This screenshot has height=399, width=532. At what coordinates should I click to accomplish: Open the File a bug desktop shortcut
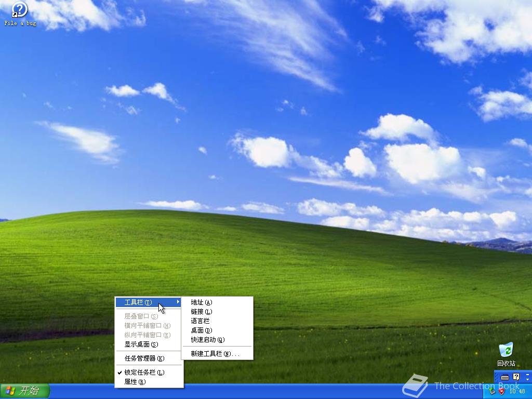tap(20, 14)
